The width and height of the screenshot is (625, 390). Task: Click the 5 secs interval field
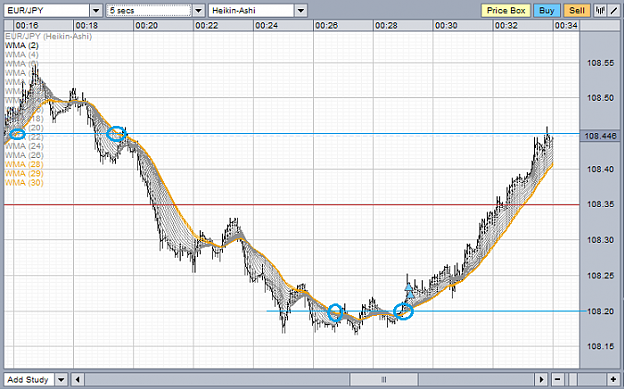tap(149, 11)
